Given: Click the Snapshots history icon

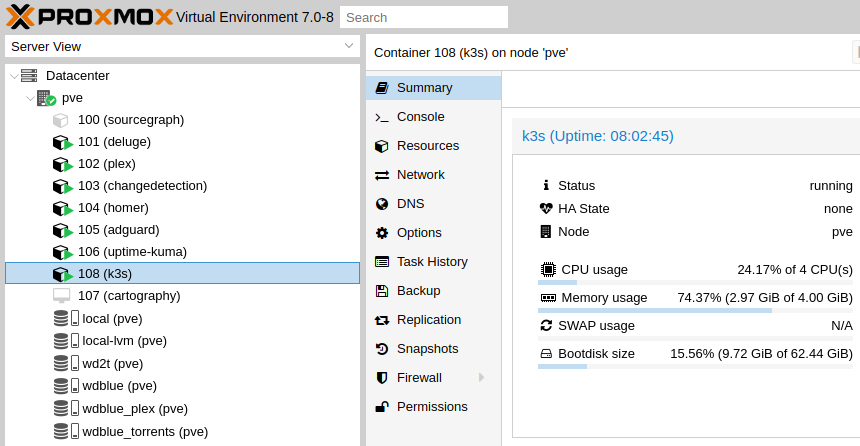Looking at the screenshot, I should (382, 349).
